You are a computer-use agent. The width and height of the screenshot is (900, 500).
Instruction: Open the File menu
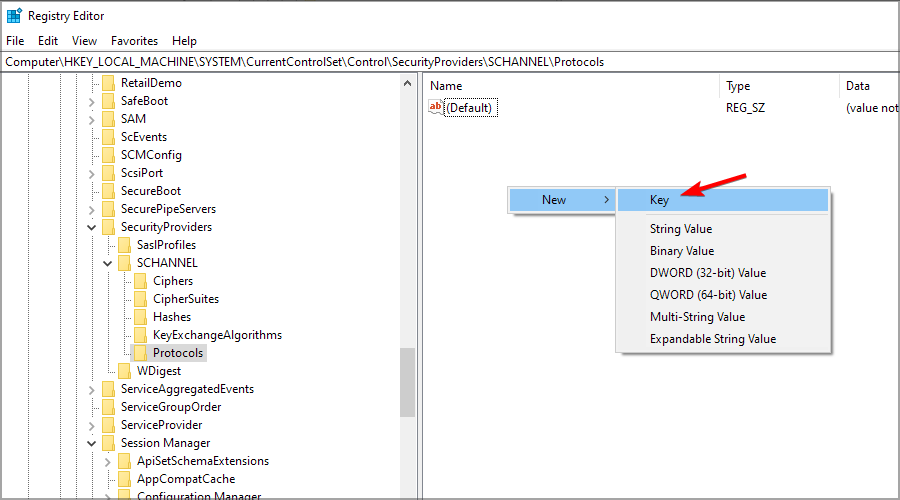pos(15,41)
